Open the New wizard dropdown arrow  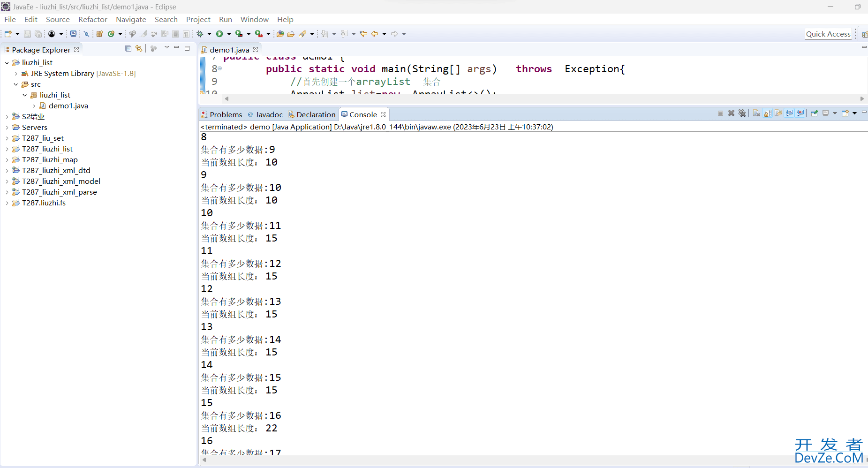[x=17, y=34]
